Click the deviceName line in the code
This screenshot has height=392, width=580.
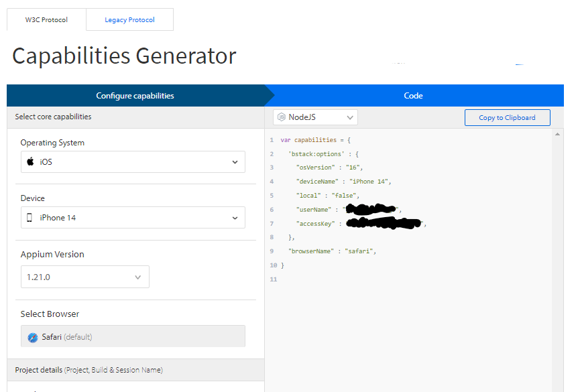click(343, 182)
